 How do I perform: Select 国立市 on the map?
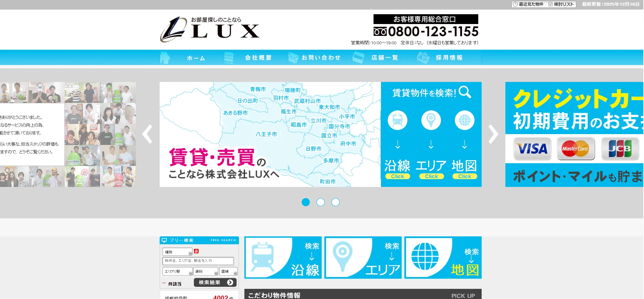pyautogui.click(x=329, y=136)
